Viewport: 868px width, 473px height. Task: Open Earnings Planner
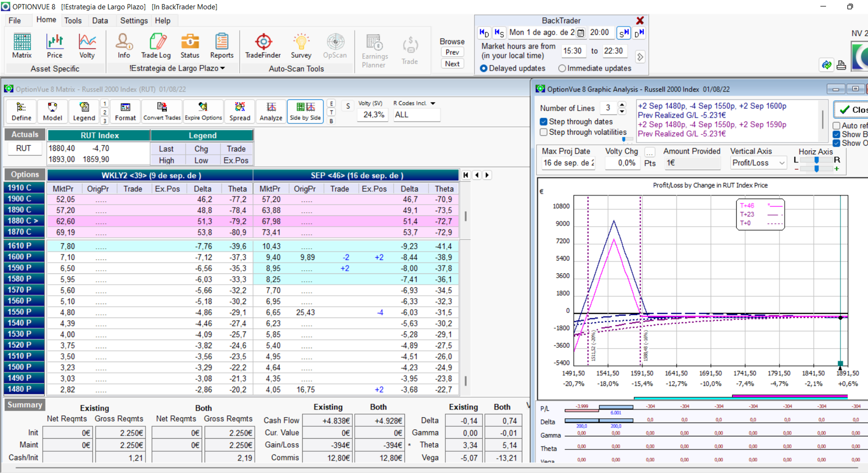374,51
